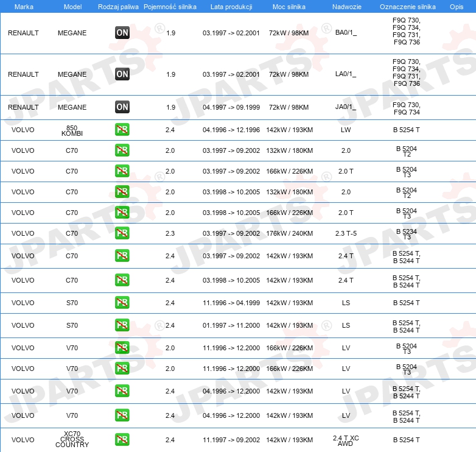Screen dimensions: 476x452
Task: Click the petrol icon for C70 132kW from 03.1998
Action: coord(122,191)
